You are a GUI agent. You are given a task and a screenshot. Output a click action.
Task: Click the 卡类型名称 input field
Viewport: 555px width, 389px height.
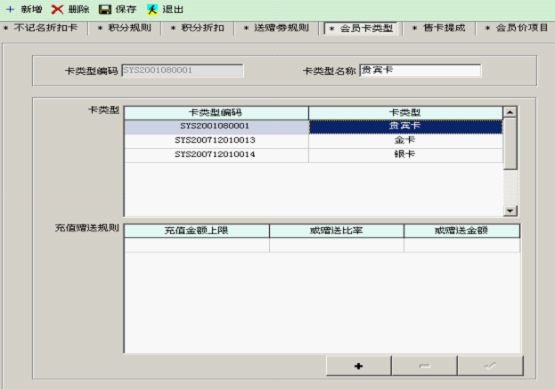420,70
